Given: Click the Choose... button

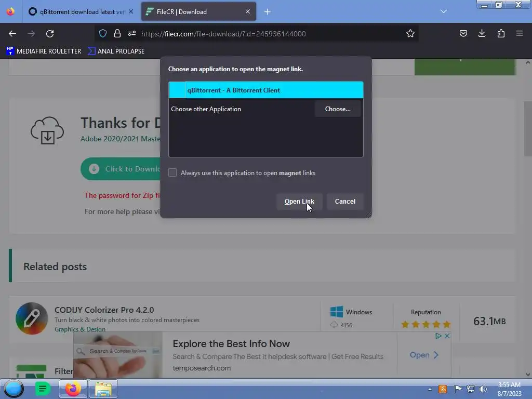Looking at the screenshot, I should [x=338, y=109].
